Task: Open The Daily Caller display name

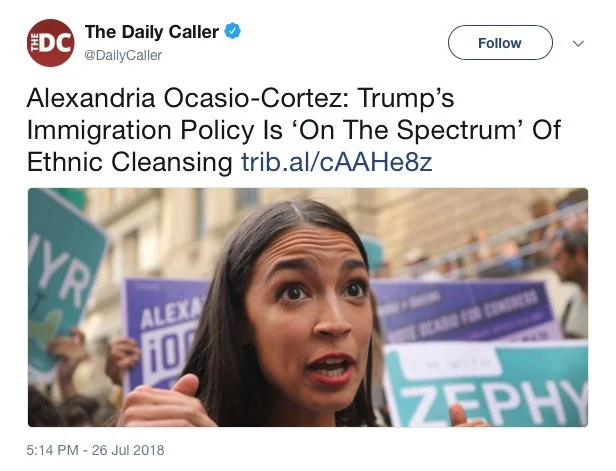Action: (152, 32)
